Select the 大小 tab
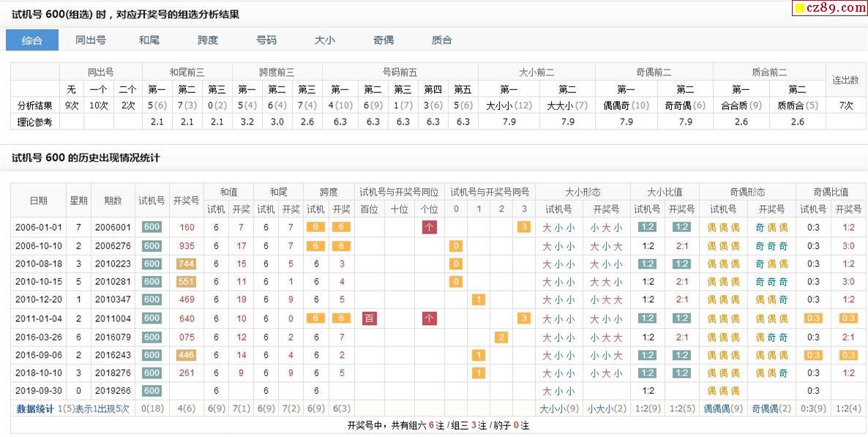This screenshot has height=437, width=868. tap(325, 40)
